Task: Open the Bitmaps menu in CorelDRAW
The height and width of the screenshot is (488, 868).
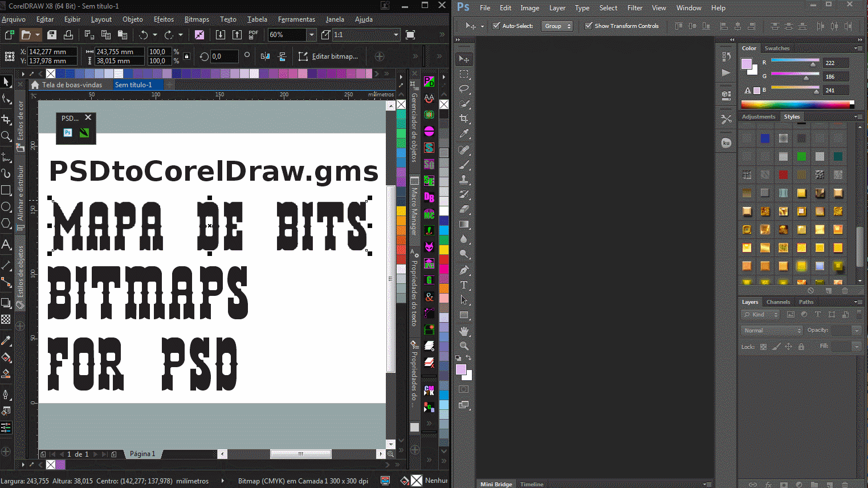Action: [196, 19]
